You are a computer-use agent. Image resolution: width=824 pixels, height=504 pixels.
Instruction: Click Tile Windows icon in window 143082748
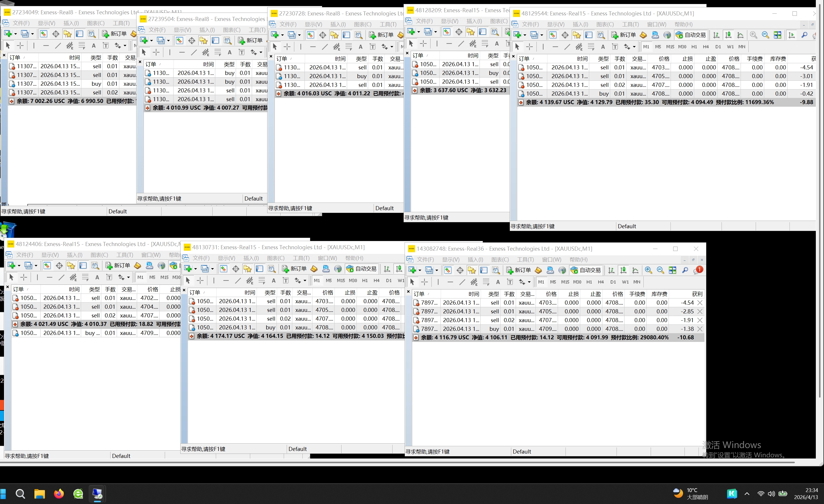tap(673, 270)
